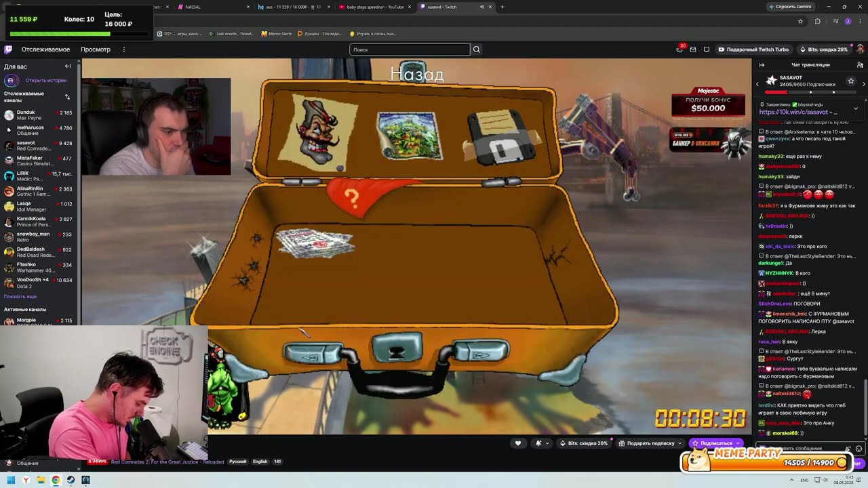Open the whispers speech bubble icon
868x488 pixels.
point(707,49)
